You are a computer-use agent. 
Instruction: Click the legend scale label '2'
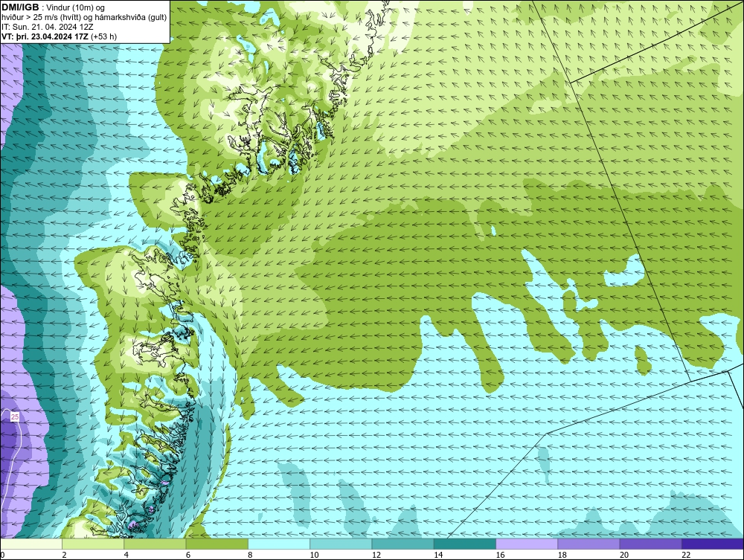[64, 556]
